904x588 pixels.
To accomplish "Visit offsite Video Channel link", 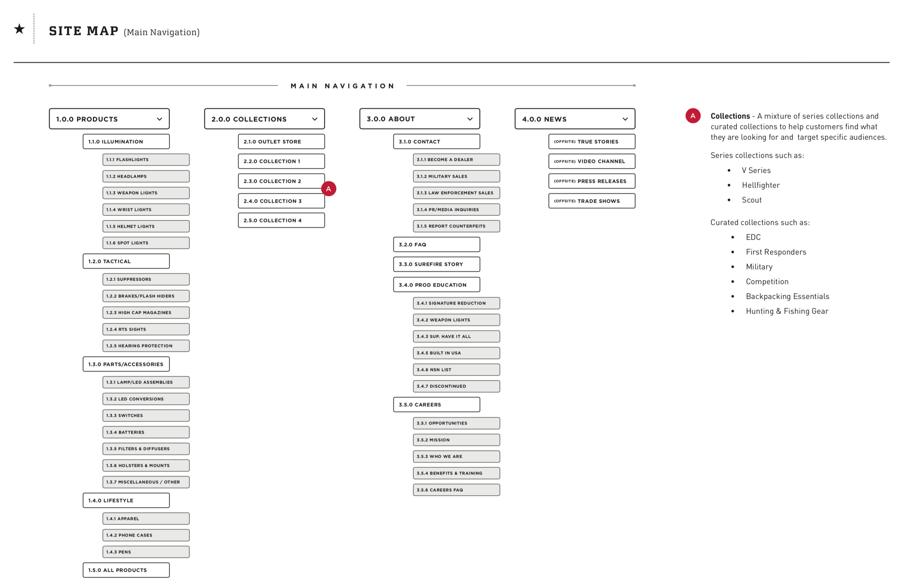I will click(x=592, y=161).
